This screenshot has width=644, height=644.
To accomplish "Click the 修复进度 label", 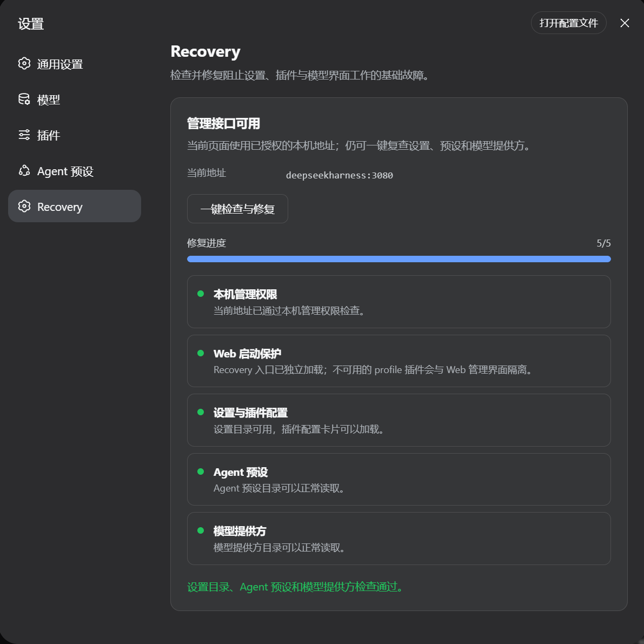I will click(x=207, y=243).
